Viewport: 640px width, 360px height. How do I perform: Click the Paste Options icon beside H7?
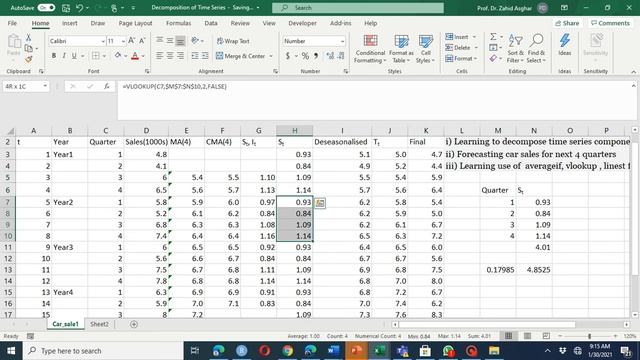[x=320, y=202]
